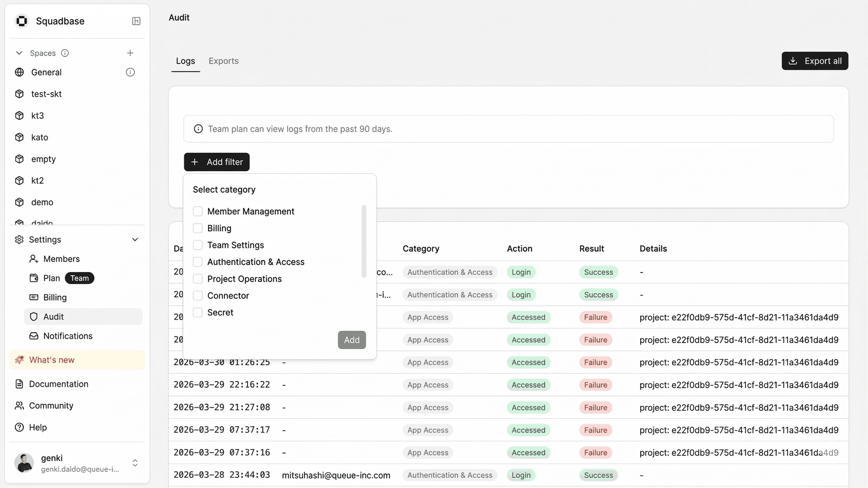Click the cube icon beside empty
Screen dimensions: 868x488
click(19, 159)
